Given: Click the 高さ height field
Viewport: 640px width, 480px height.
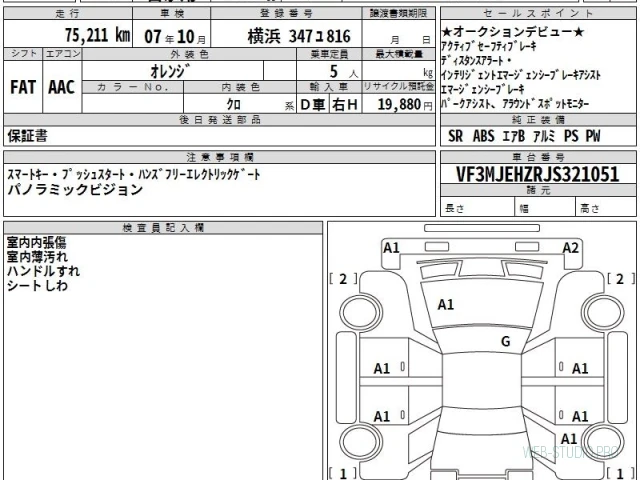Looking at the screenshot, I should click(x=606, y=207).
